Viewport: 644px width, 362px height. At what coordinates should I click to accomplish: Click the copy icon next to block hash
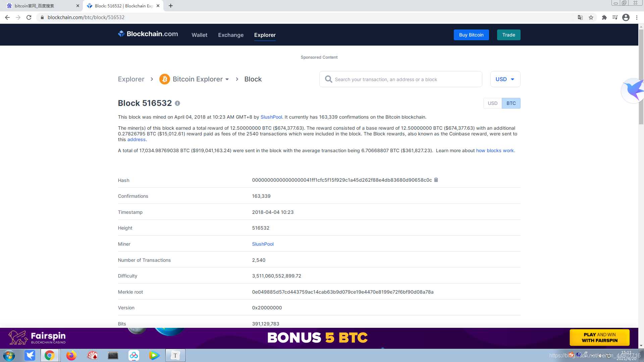click(x=437, y=180)
